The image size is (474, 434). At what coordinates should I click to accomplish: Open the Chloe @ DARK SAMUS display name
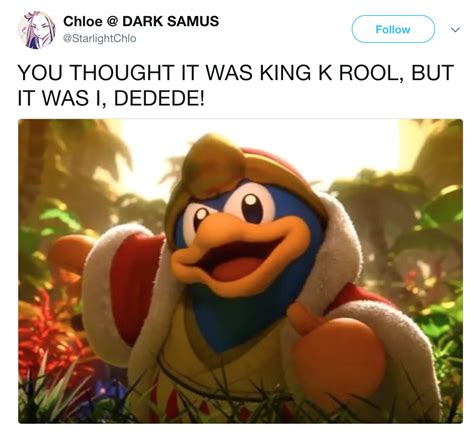coord(141,21)
